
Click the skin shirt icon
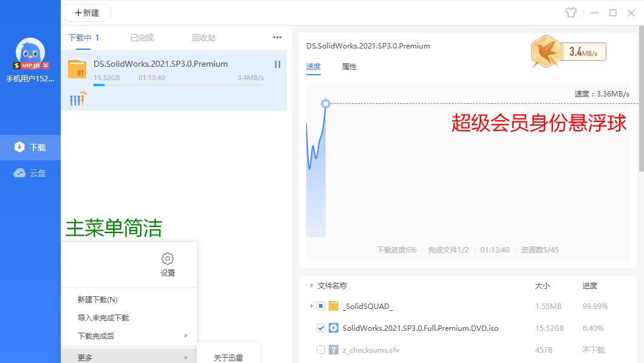[x=569, y=13]
